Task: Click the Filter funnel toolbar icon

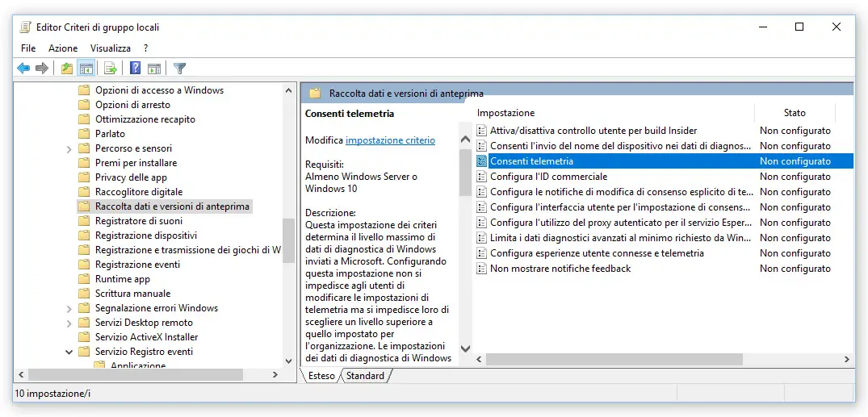Action: [180, 69]
